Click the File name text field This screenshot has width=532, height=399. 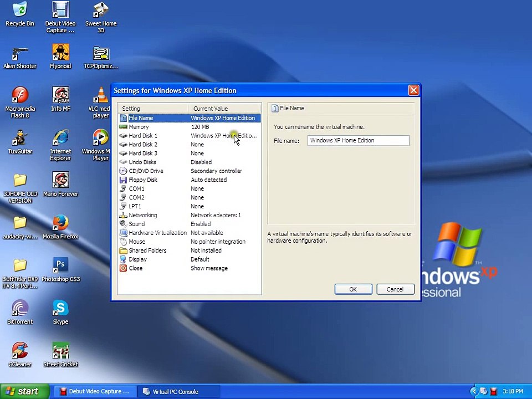pyautogui.click(x=359, y=140)
